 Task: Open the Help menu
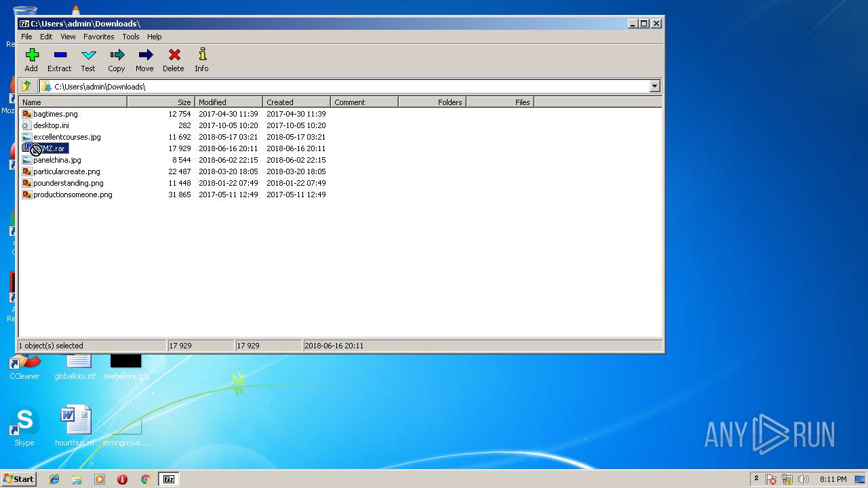[x=155, y=37]
